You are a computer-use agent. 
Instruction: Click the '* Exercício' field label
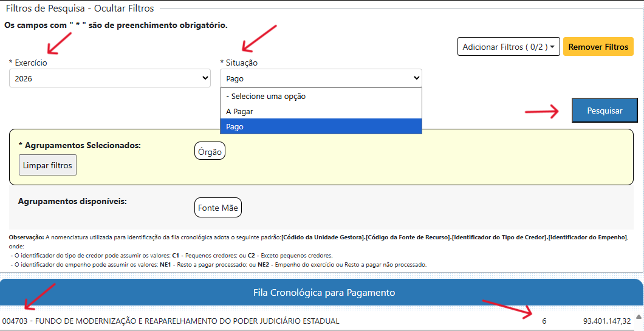coord(28,63)
